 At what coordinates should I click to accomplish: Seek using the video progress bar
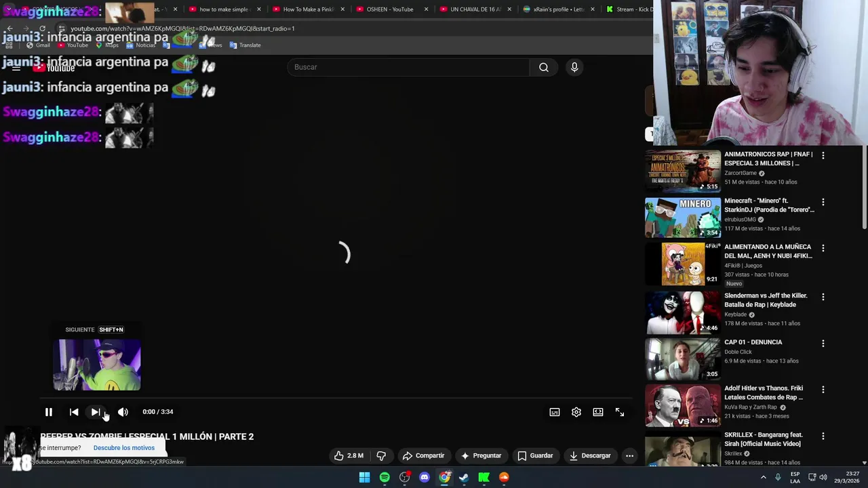[x=336, y=399]
